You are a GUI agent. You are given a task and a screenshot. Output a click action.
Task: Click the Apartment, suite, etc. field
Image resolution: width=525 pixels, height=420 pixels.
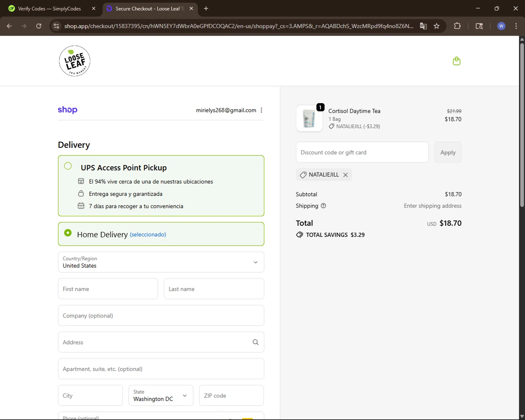[x=161, y=369]
